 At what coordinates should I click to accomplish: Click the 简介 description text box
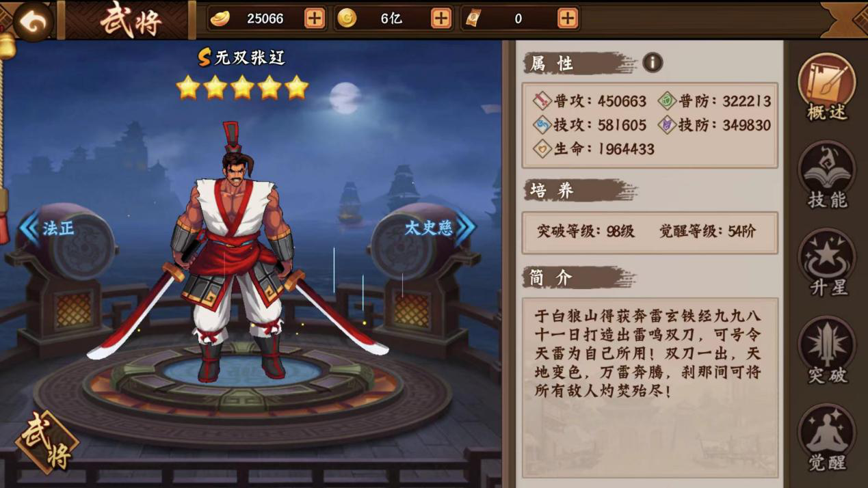pyautogui.click(x=650, y=387)
